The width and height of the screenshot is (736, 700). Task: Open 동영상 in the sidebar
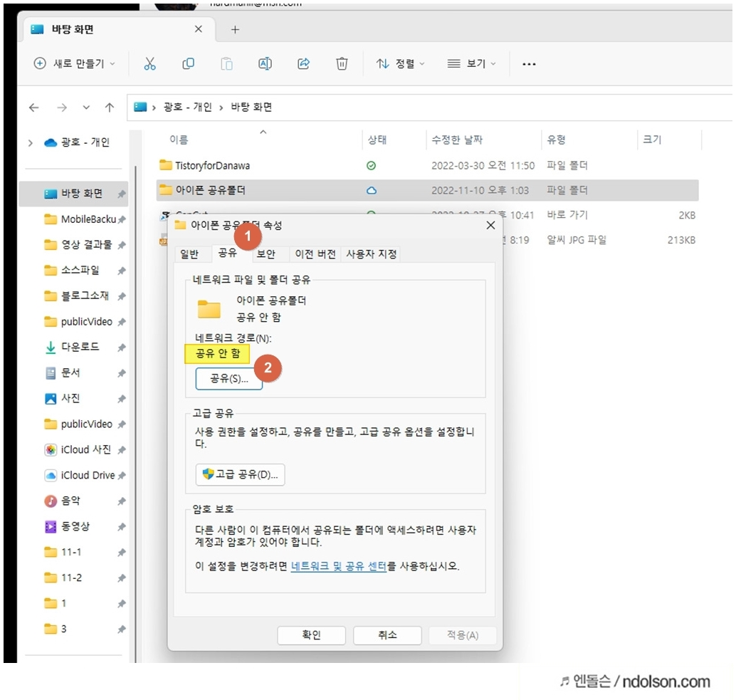coord(67,526)
